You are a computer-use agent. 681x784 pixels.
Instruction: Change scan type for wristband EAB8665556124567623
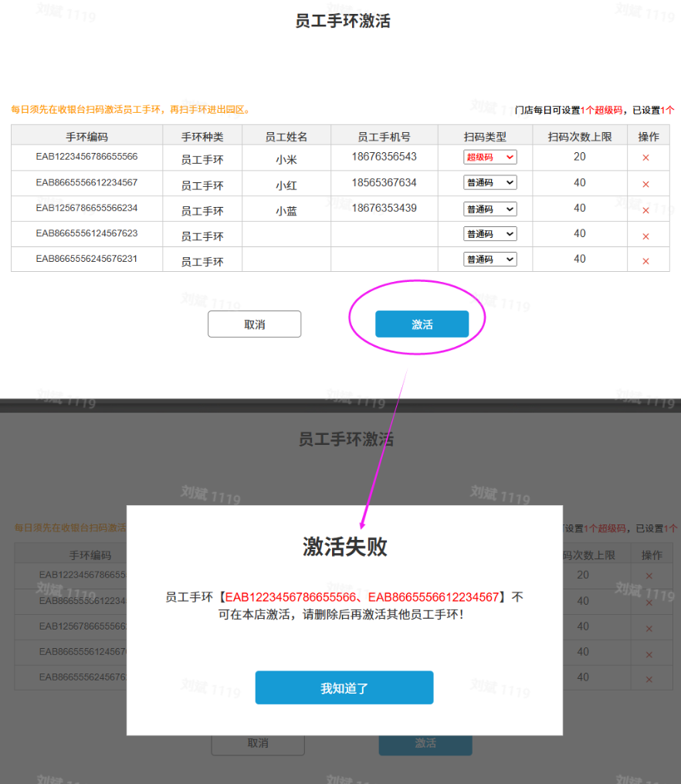pos(490,234)
